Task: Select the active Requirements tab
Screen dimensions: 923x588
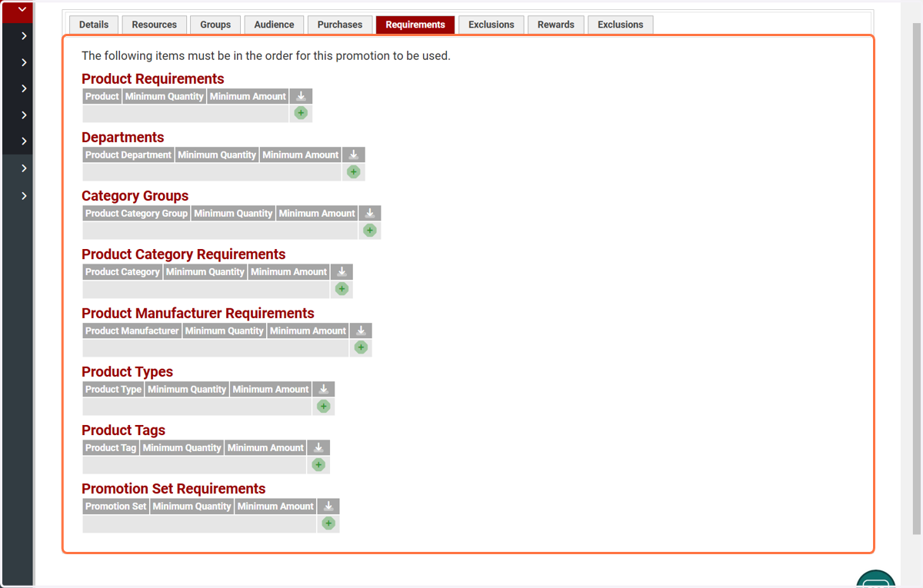Action: click(x=415, y=25)
